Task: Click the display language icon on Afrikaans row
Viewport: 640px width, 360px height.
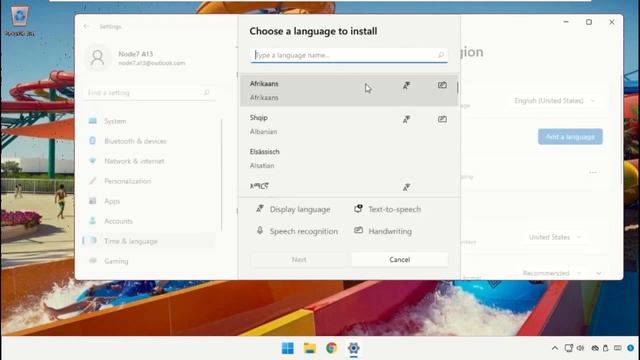Action: coord(406,85)
